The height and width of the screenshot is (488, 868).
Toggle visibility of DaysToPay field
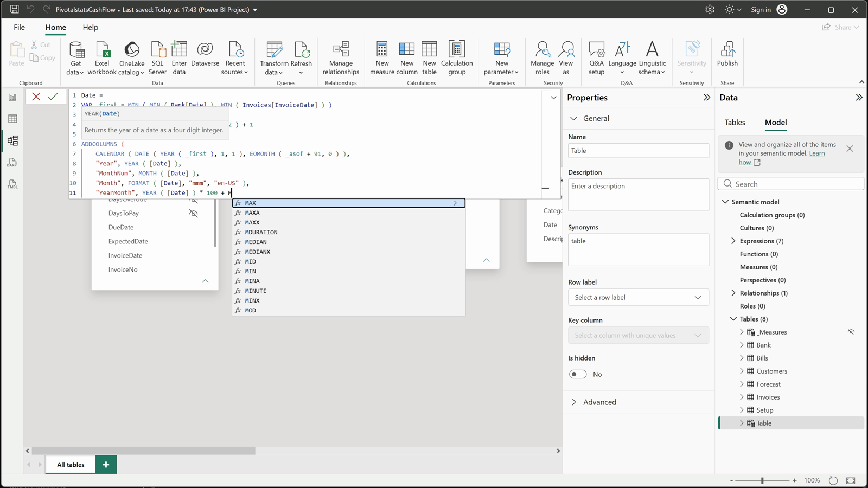click(193, 213)
